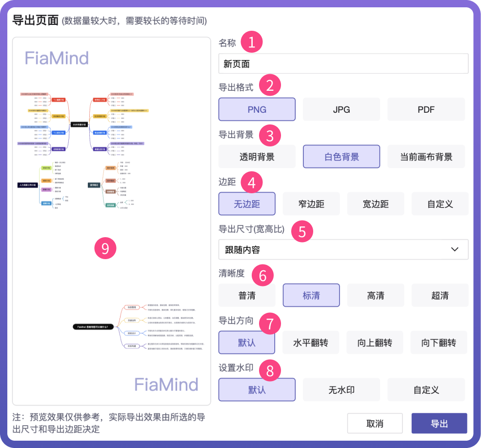
Task: Select 自定义 custom watermark option
Action: click(426, 390)
